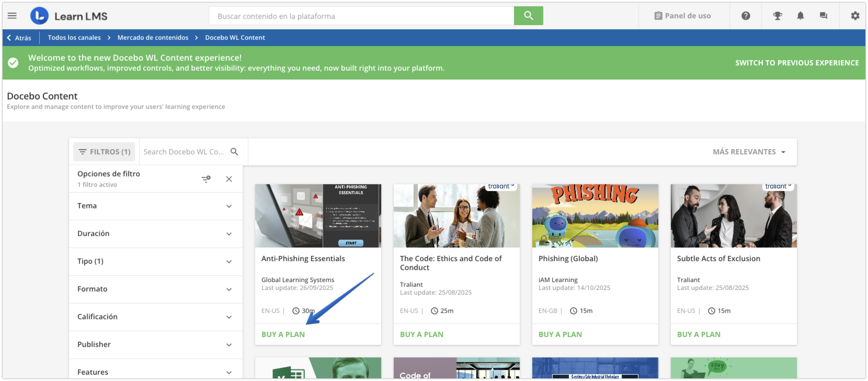
Task: Open the chat messages icon
Action: 823,15
